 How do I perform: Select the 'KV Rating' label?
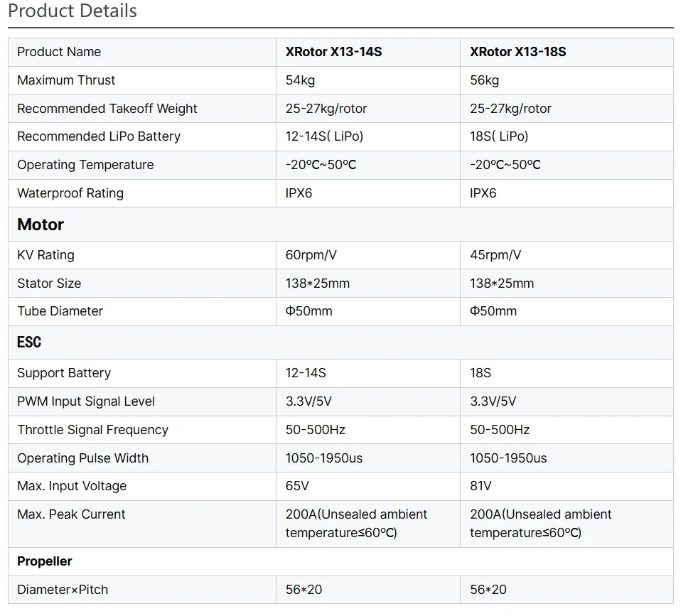[45, 255]
